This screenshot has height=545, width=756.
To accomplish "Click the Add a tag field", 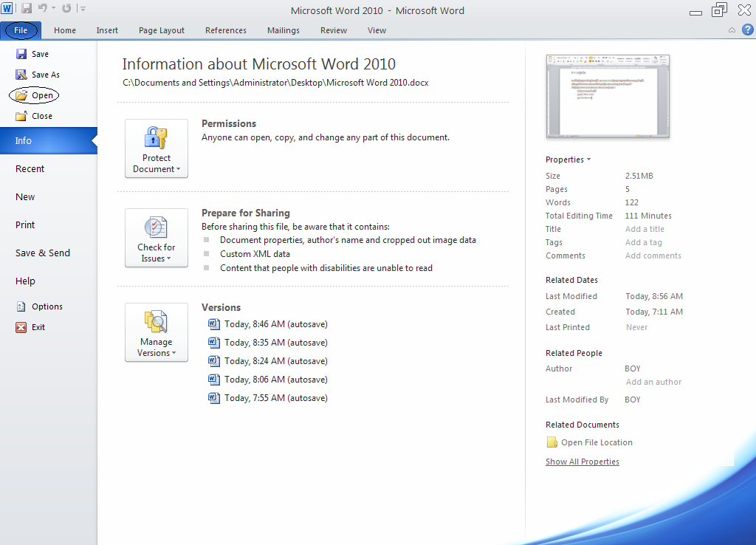I will point(644,243).
